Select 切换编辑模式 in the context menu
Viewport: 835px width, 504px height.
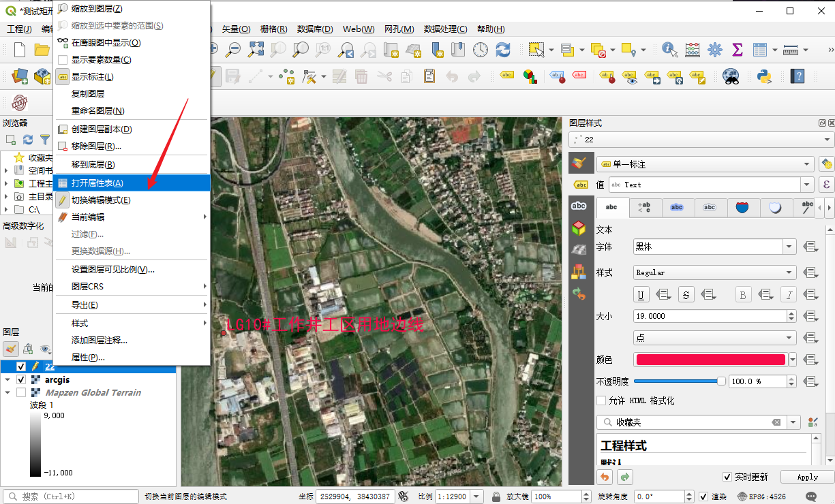click(x=101, y=200)
